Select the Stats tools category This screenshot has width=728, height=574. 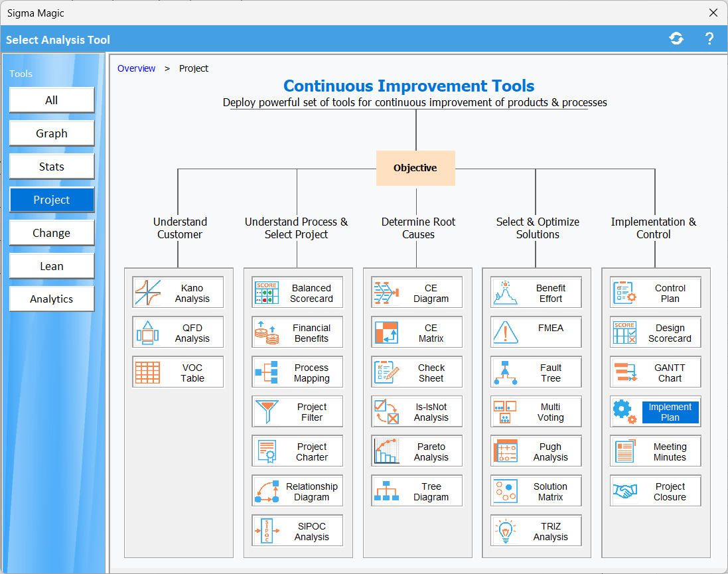coord(52,167)
